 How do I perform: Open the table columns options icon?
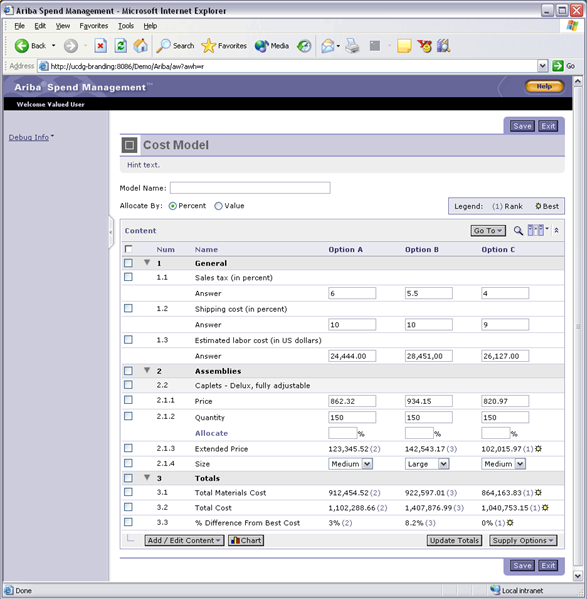(536, 230)
